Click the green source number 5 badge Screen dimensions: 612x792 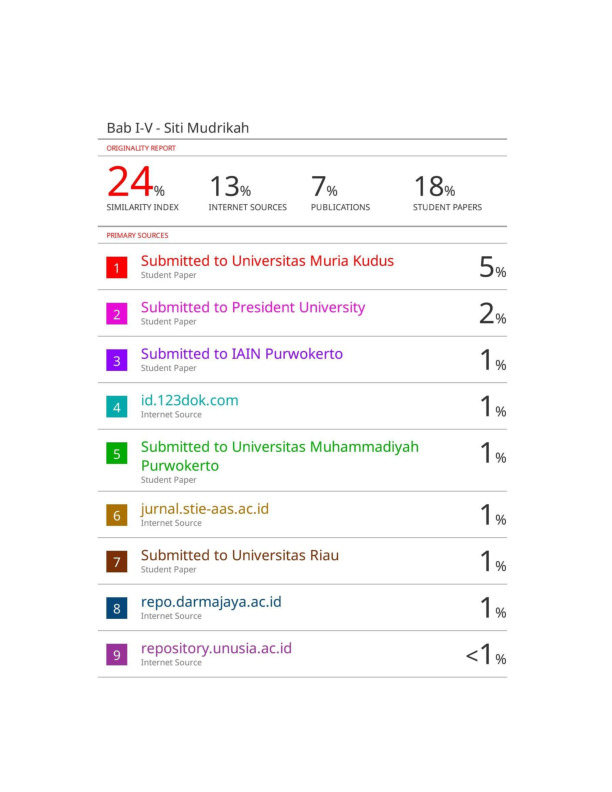[x=116, y=454]
